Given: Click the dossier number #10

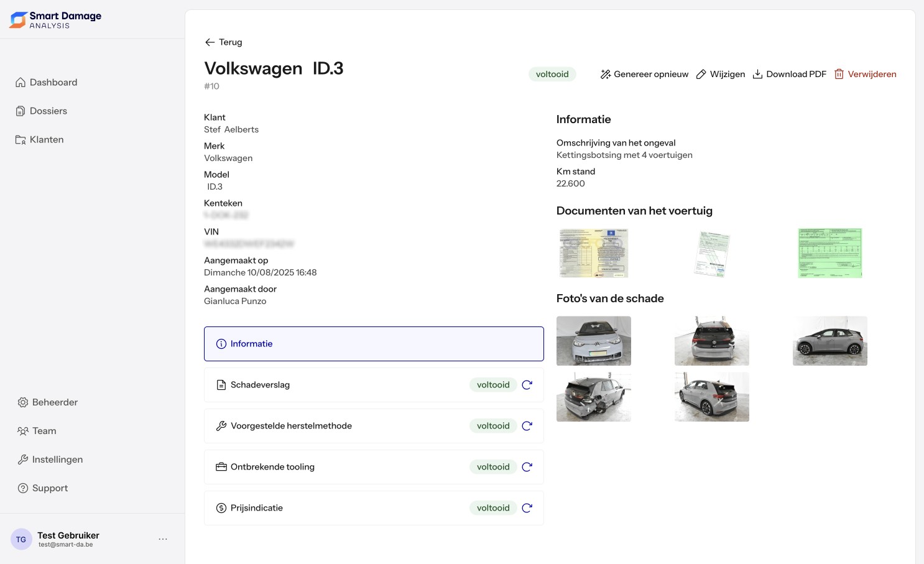Looking at the screenshot, I should click(211, 86).
